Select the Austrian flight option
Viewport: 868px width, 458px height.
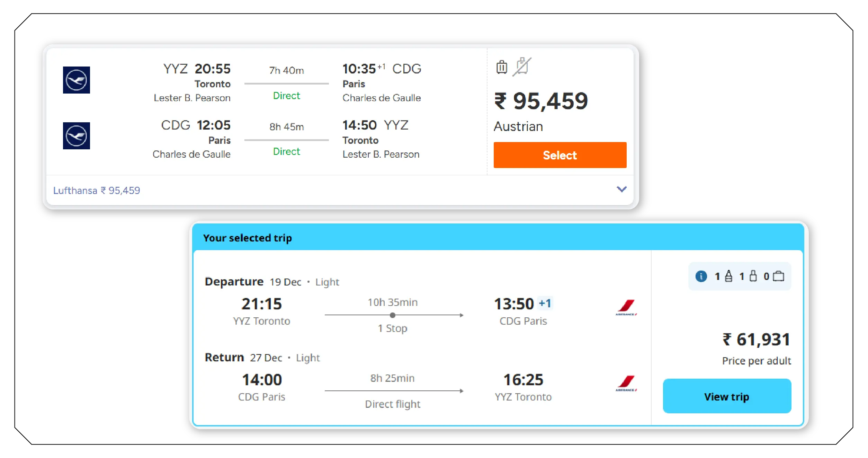click(x=560, y=155)
